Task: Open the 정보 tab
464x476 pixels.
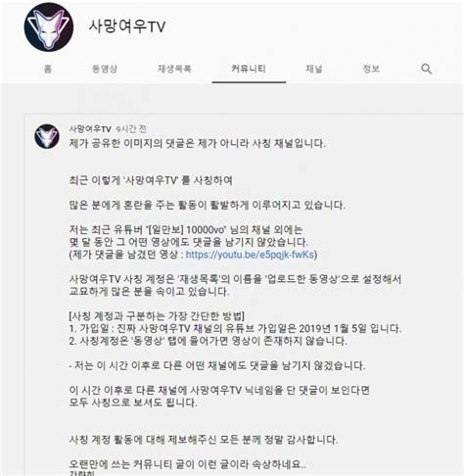Action: pyautogui.click(x=371, y=69)
